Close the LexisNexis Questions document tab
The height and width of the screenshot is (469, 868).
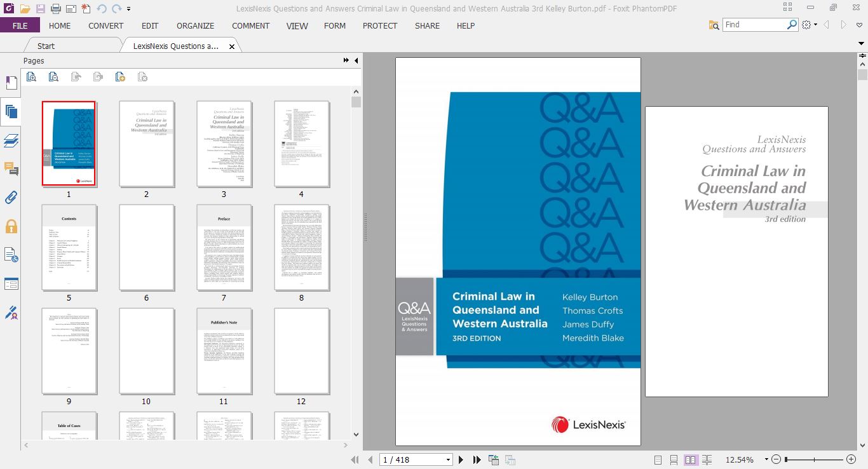pos(232,46)
